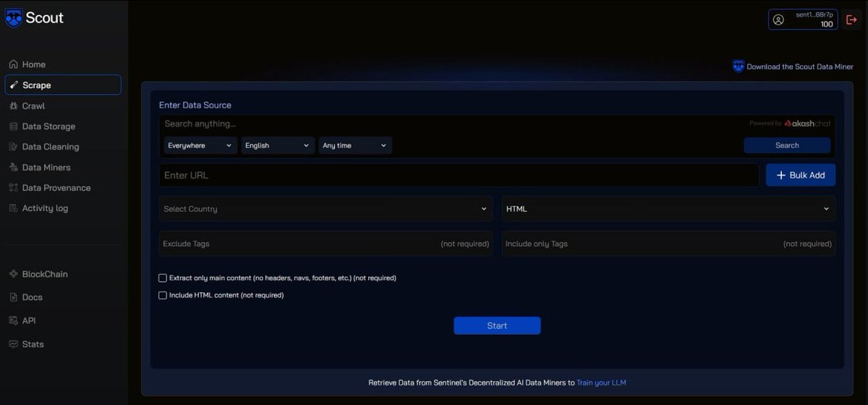Click the Crawl bug icon

pyautogui.click(x=13, y=106)
